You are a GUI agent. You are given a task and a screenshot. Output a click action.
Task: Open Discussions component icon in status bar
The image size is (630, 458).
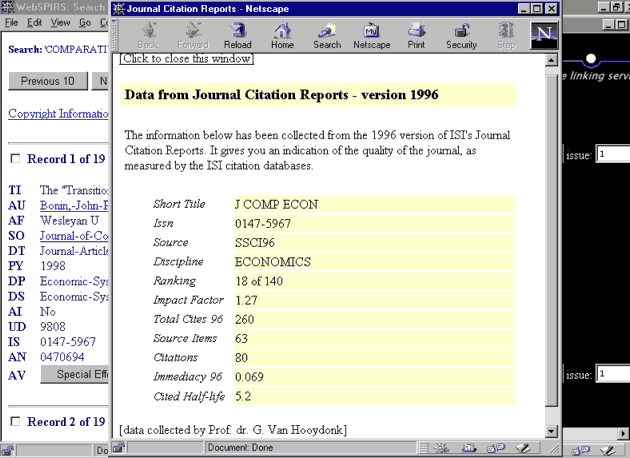(x=495, y=448)
